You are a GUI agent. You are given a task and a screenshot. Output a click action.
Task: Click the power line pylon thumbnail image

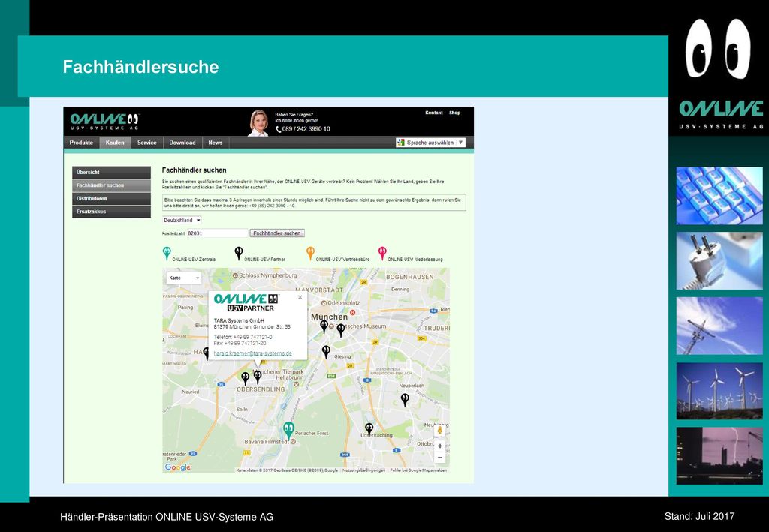(719, 326)
